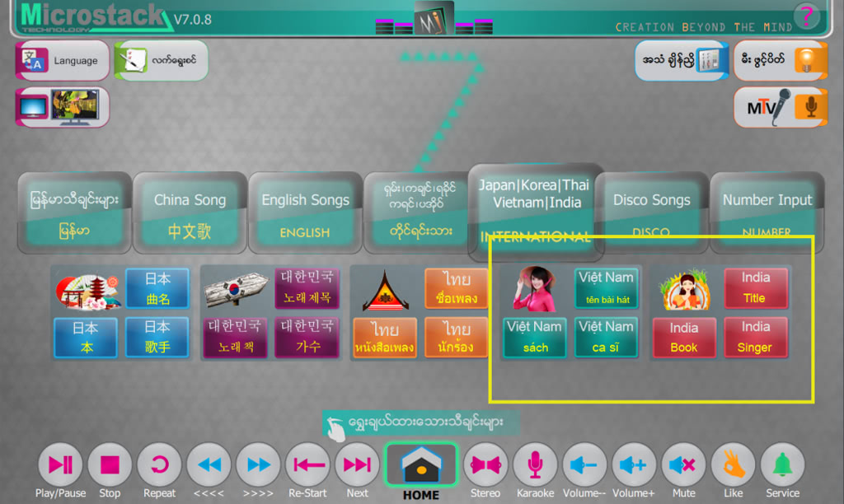Ring the Service bell
This screenshot has width=844, height=504.
click(782, 465)
